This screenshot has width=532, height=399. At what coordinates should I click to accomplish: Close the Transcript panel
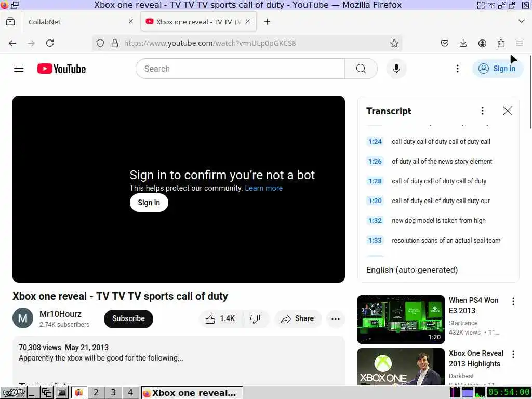pyautogui.click(x=507, y=111)
